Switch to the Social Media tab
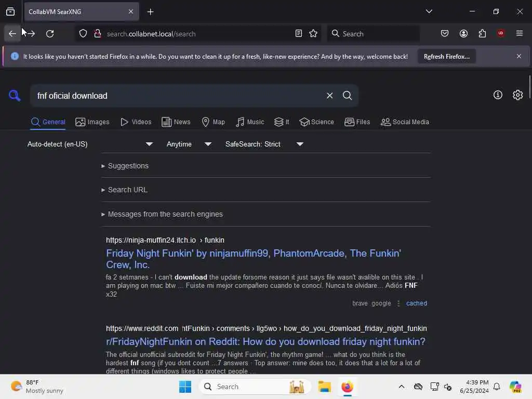This screenshot has width=532, height=399. click(x=404, y=122)
